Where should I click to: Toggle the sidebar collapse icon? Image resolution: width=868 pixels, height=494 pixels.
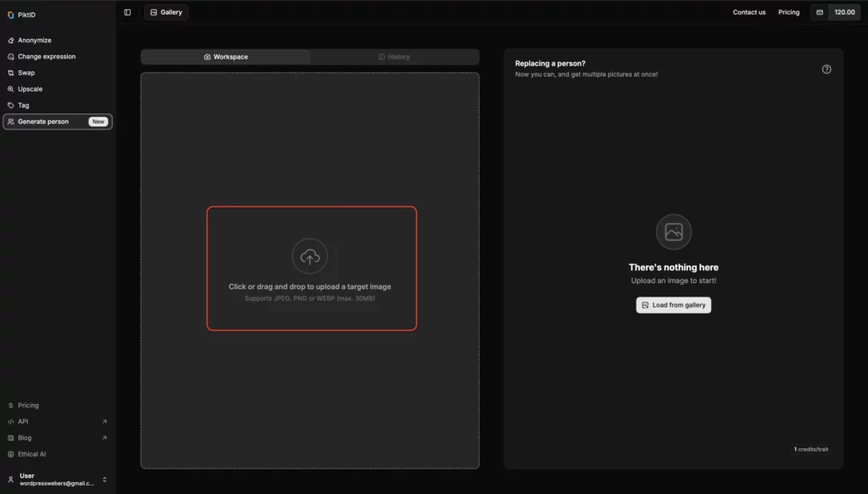coord(127,13)
